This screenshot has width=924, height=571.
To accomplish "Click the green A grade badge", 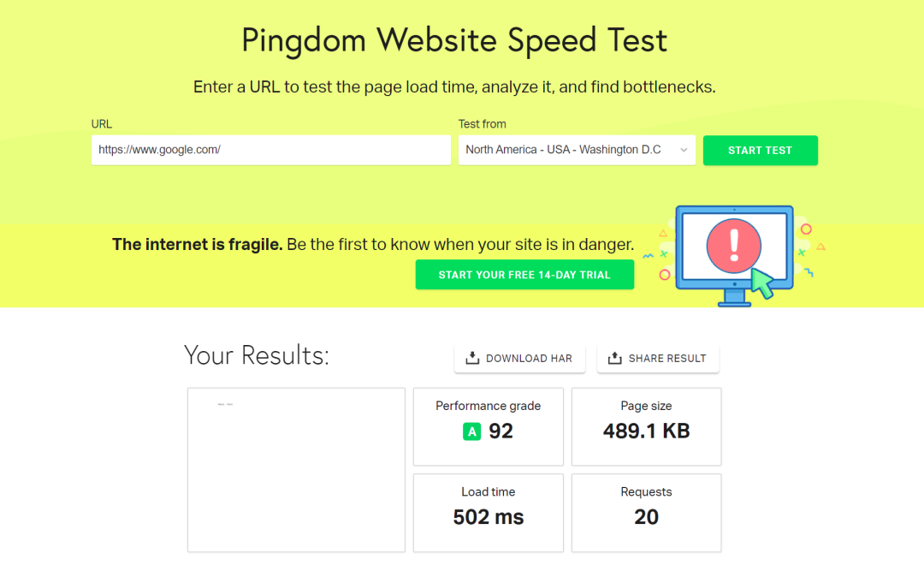I will (x=471, y=431).
